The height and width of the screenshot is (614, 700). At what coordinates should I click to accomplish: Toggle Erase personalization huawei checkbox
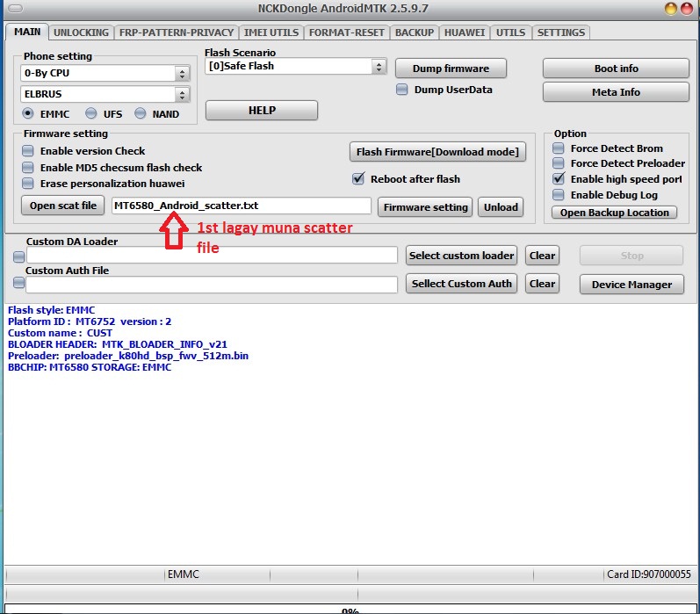point(28,183)
